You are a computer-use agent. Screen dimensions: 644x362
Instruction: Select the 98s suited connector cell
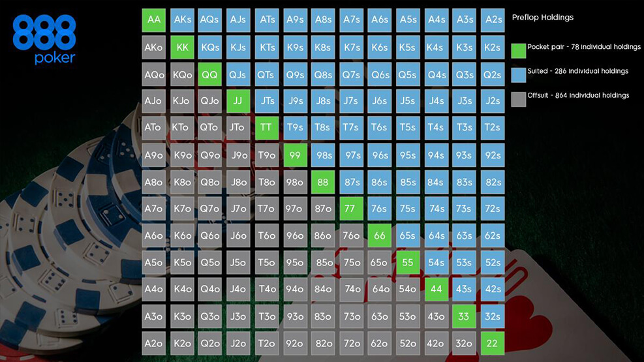tap(324, 155)
